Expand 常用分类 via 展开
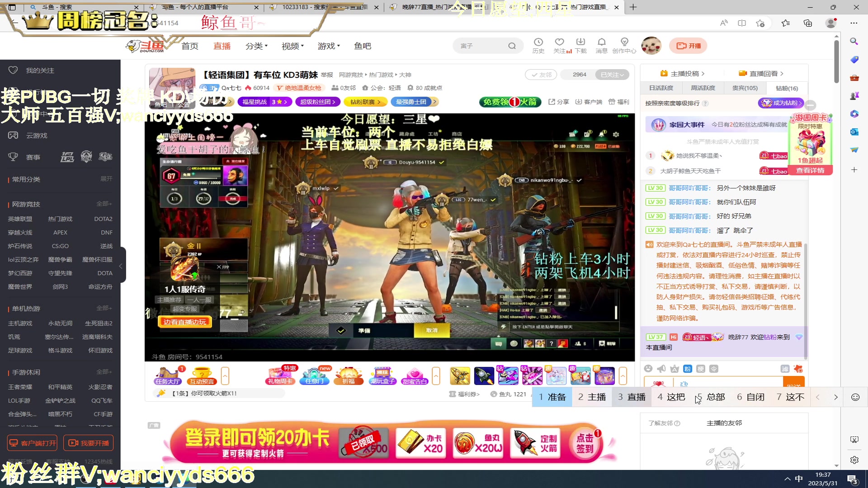This screenshot has height=488, width=868. tap(106, 179)
